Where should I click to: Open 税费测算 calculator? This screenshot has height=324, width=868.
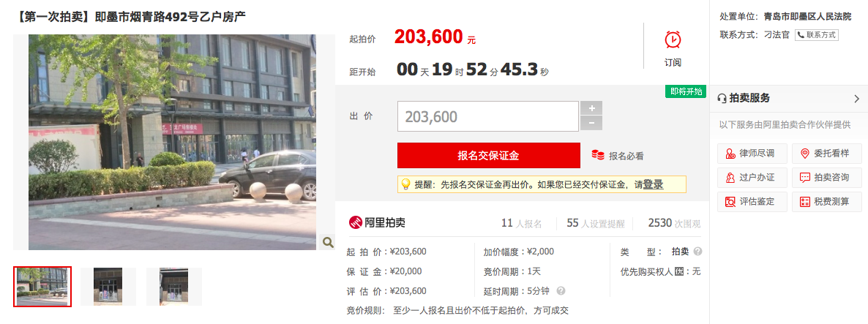(x=827, y=202)
